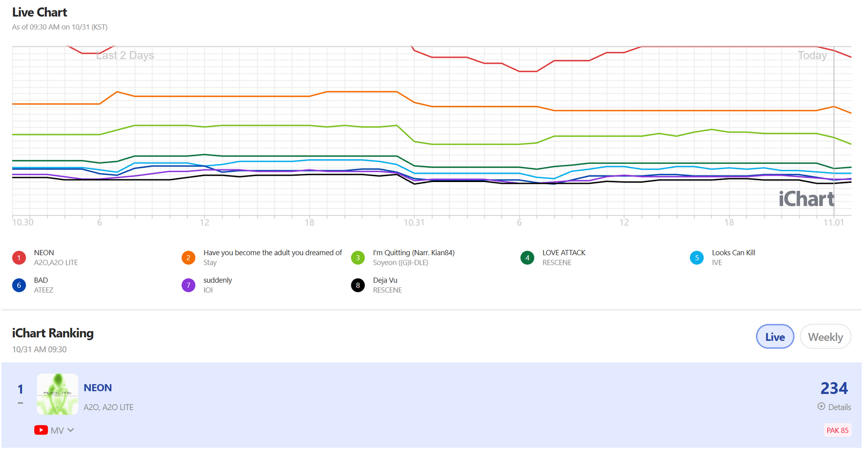Click the blue number 6 legend marker

tap(19, 285)
